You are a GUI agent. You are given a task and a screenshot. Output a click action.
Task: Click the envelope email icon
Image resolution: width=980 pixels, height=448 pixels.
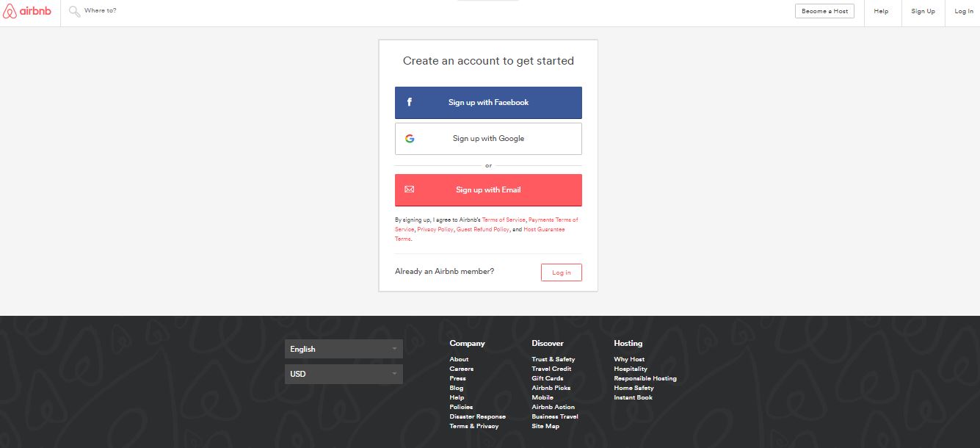(410, 189)
